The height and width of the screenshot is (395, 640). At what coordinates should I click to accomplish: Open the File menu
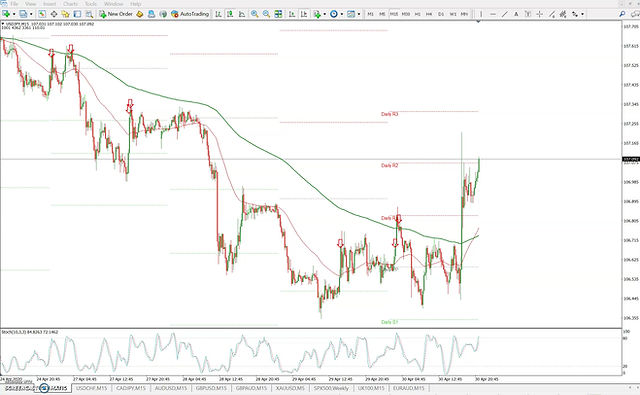click(14, 4)
